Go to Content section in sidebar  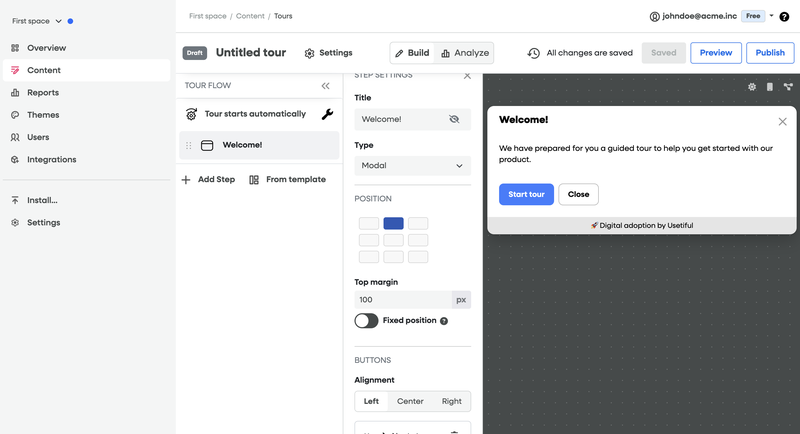(86, 70)
